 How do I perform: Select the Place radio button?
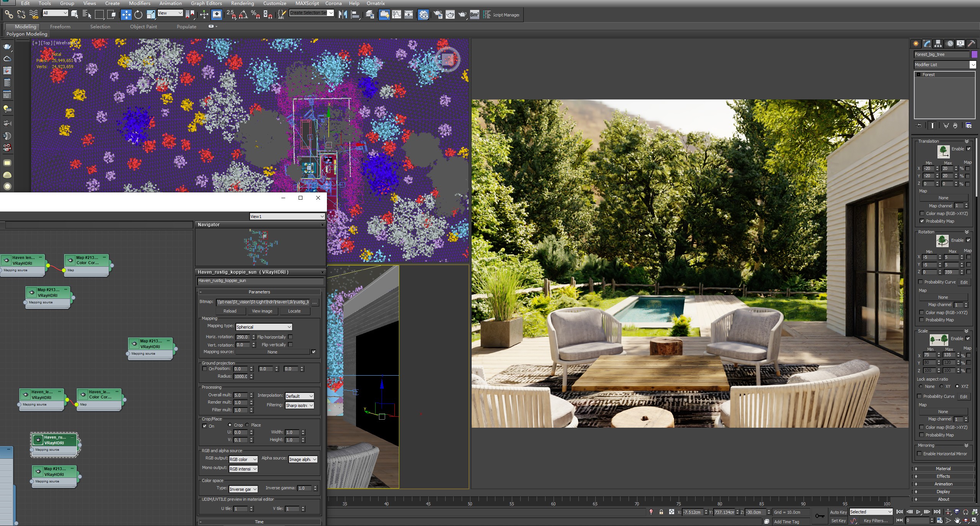(247, 425)
